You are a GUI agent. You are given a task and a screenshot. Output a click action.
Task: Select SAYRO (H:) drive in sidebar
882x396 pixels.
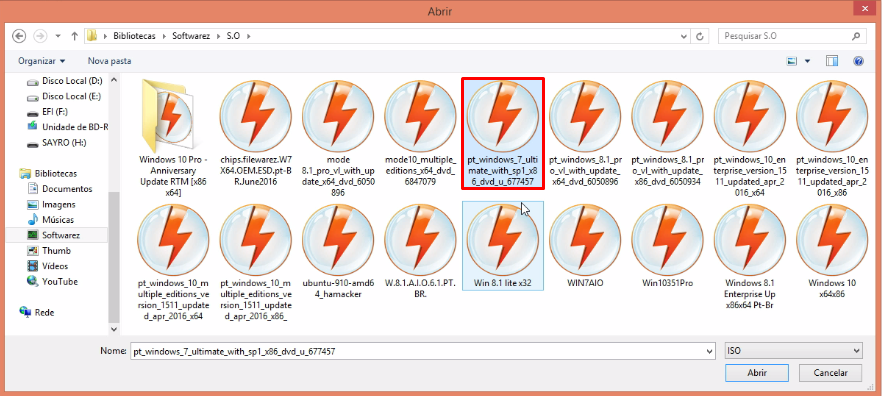(x=57, y=143)
